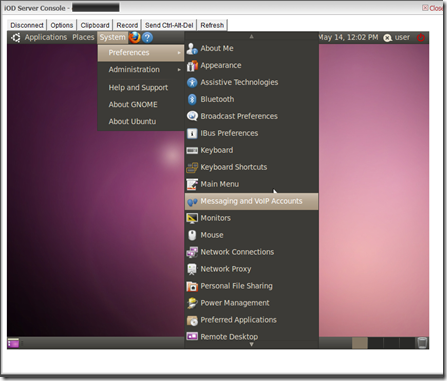The image size is (447, 381).
Task: Select the 'Monitors' label text
Action: click(215, 218)
